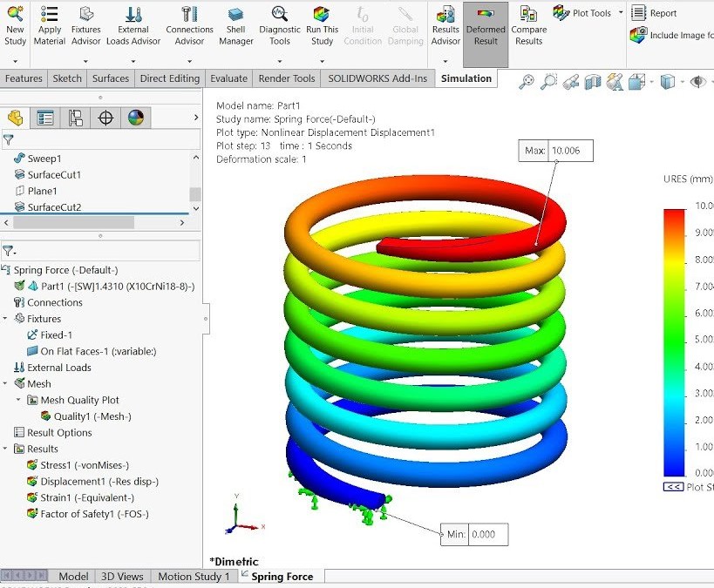
Task: Click the Include Image button
Action: (x=671, y=36)
